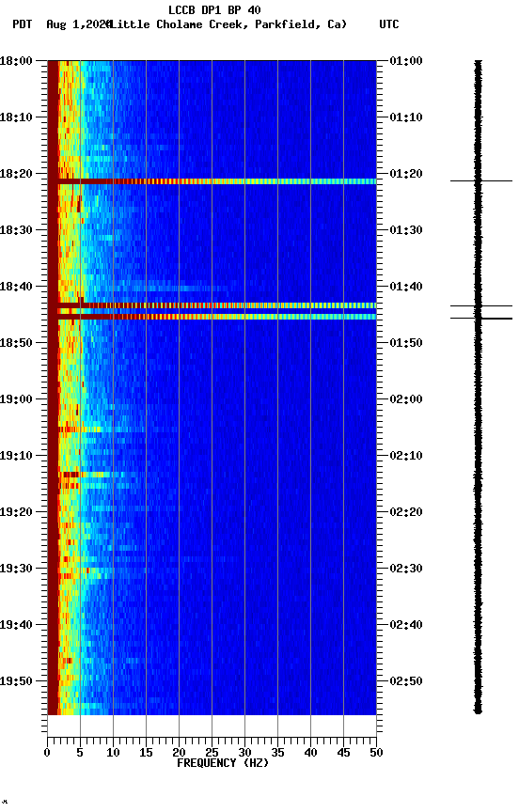Click the 'Aug 1,2020' date label
Viewport: 519px width, 812px height.
tap(79, 24)
